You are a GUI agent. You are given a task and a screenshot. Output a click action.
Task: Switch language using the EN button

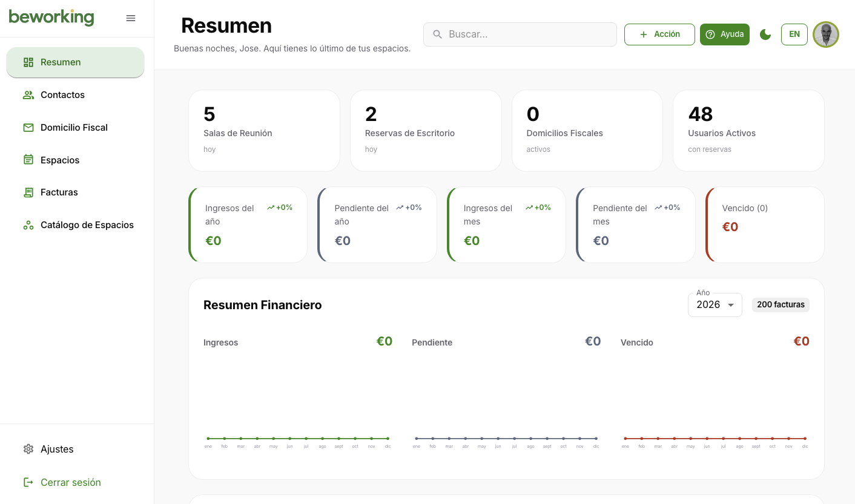coord(794,34)
